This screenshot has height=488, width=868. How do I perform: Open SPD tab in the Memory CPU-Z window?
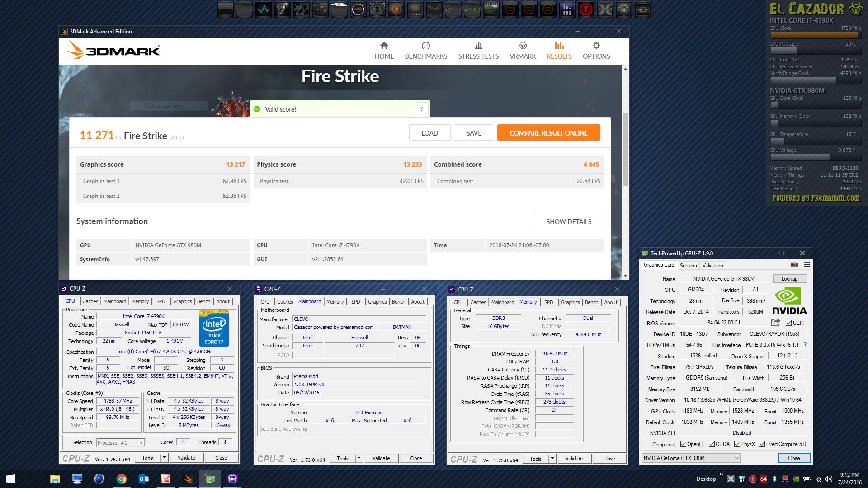548,302
